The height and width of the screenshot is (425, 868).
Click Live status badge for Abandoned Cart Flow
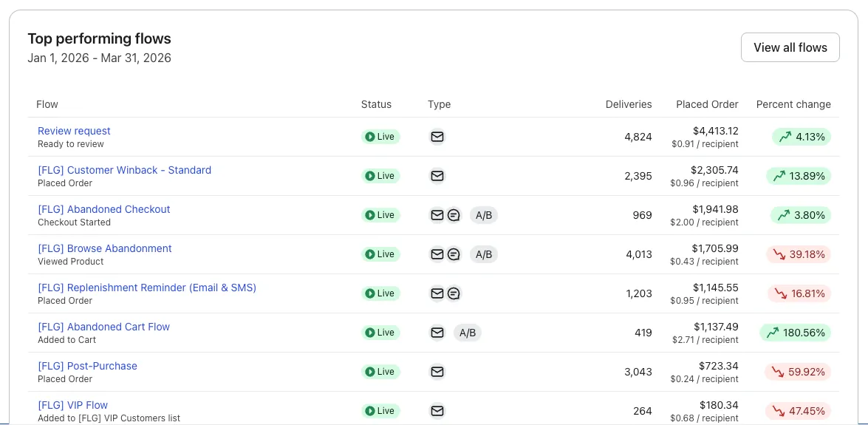(380, 333)
